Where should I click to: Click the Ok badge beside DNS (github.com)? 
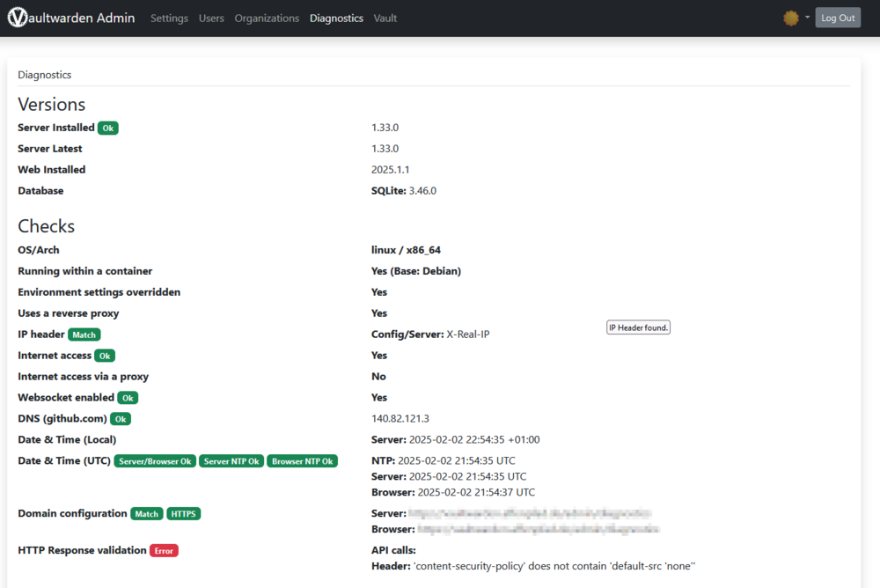click(x=120, y=419)
